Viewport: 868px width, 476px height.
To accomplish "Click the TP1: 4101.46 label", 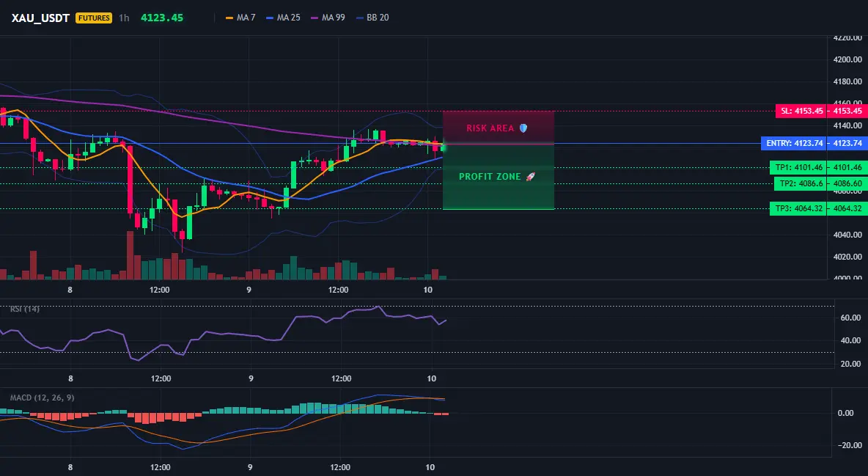I will pyautogui.click(x=798, y=167).
